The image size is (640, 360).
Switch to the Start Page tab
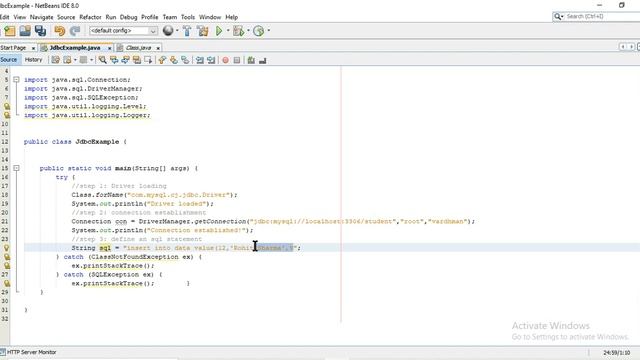point(13,48)
